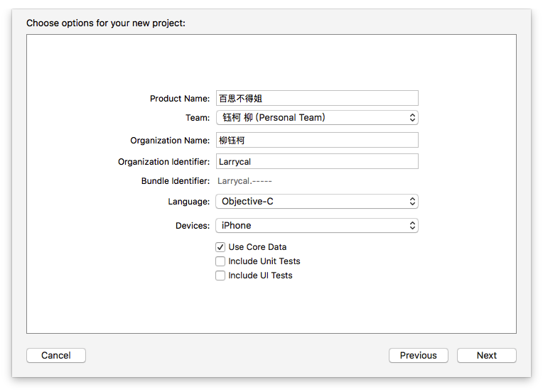This screenshot has height=392, width=543.
Task: Expand the Language dropdown showing Objective-C
Action: [316, 202]
